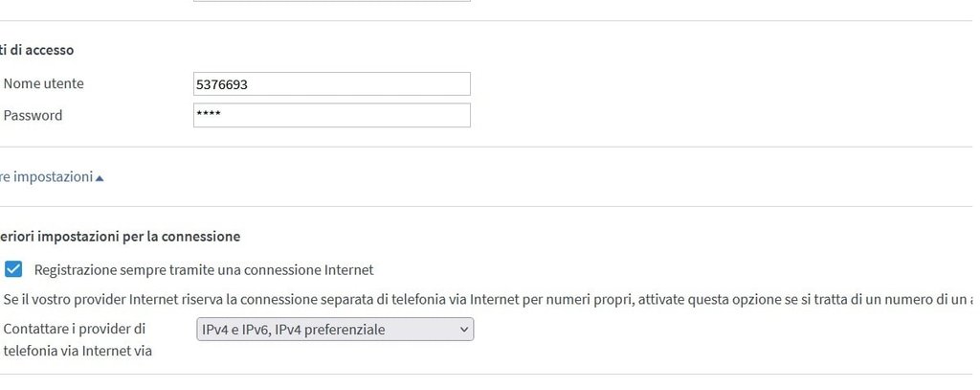
Task: Collapse the 'impostazioni' expander link
Action: [x=48, y=177]
